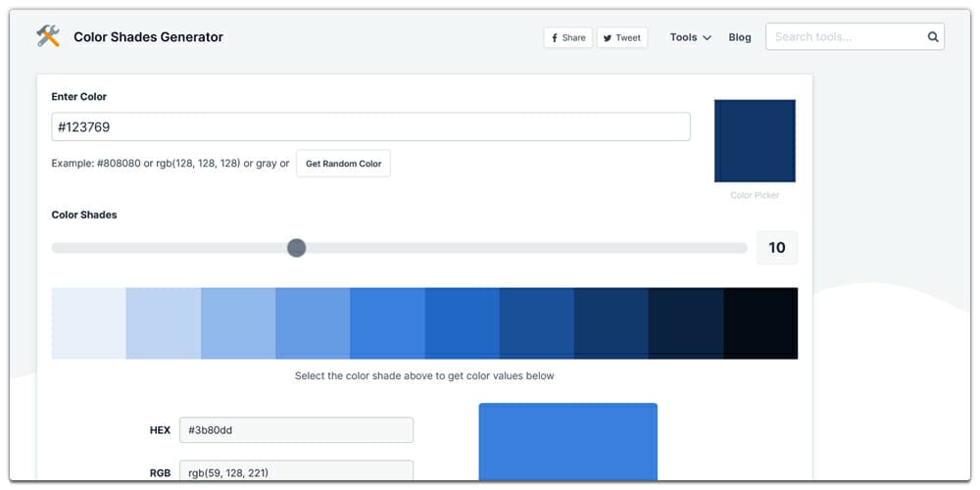
Task: Select the fifth bright blue shade
Action: [387, 323]
